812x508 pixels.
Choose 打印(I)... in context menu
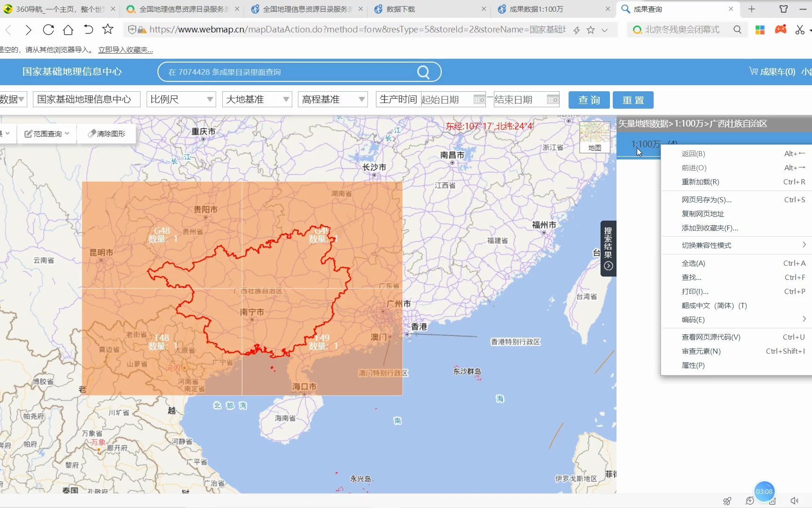(x=736, y=292)
